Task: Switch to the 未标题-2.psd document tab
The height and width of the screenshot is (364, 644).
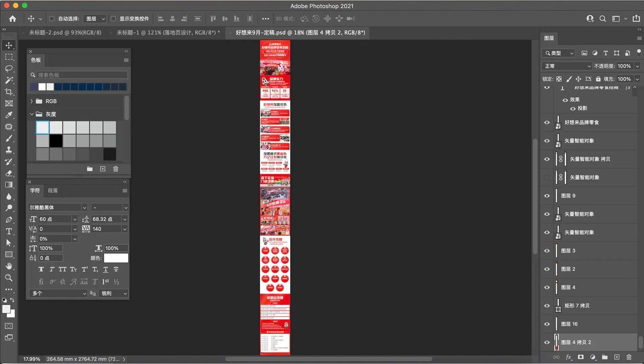Action: (65, 33)
